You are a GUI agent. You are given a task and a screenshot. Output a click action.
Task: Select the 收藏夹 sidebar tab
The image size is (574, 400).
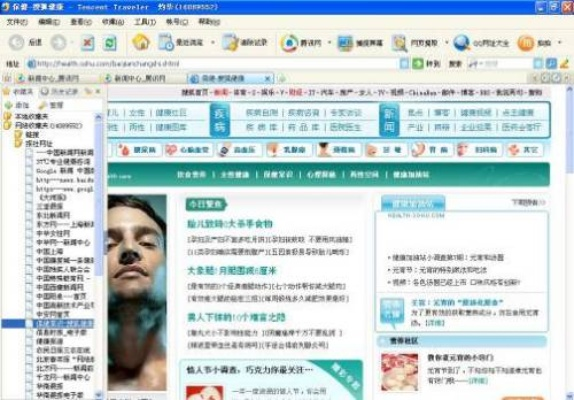pyautogui.click(x=18, y=91)
